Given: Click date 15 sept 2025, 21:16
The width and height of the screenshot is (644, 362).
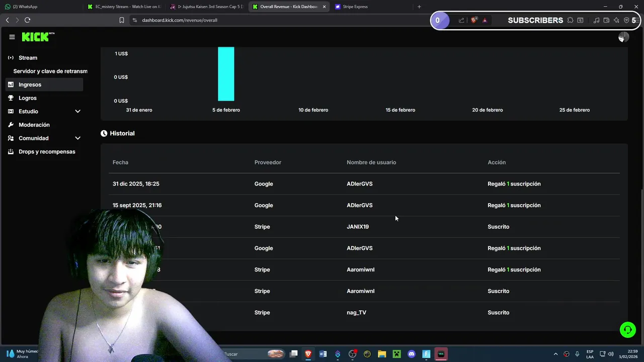Looking at the screenshot, I should (x=137, y=205).
